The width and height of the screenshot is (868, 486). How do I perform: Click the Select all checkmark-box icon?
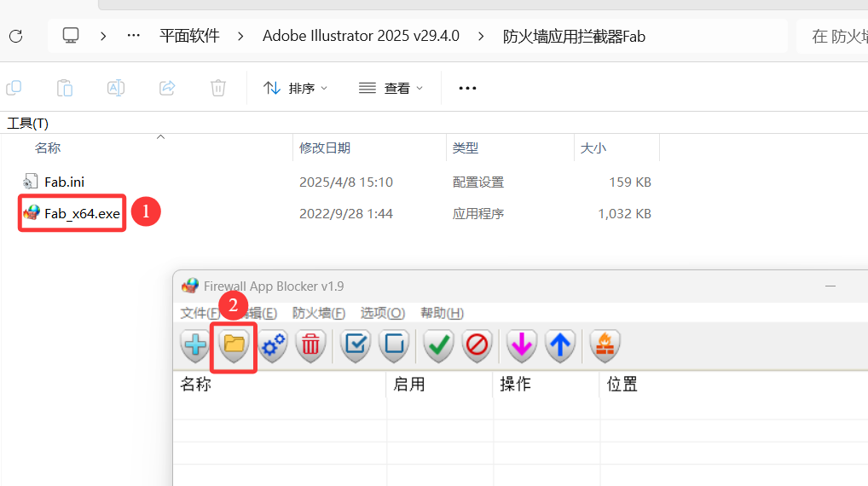coord(355,345)
